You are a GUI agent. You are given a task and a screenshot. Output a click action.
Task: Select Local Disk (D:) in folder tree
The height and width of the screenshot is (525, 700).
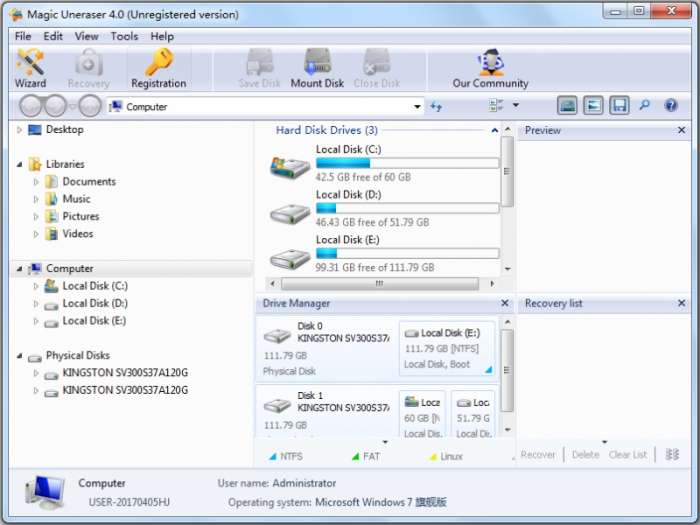(x=95, y=303)
